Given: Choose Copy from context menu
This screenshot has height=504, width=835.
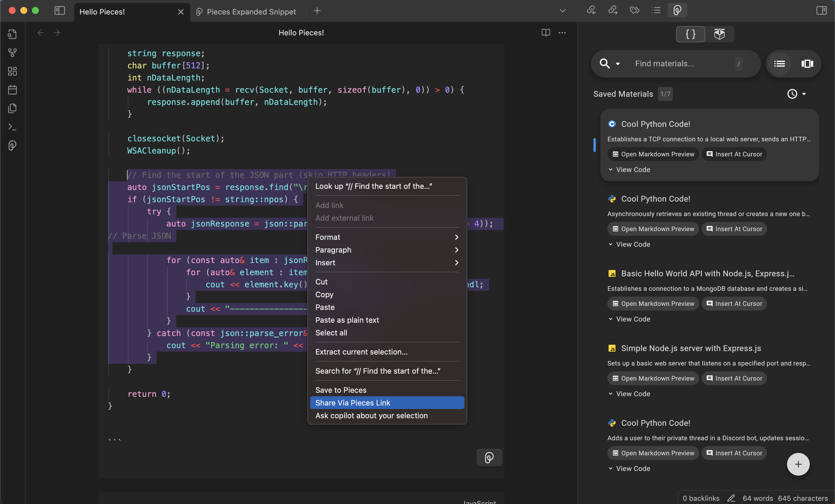Looking at the screenshot, I should 387,295.
